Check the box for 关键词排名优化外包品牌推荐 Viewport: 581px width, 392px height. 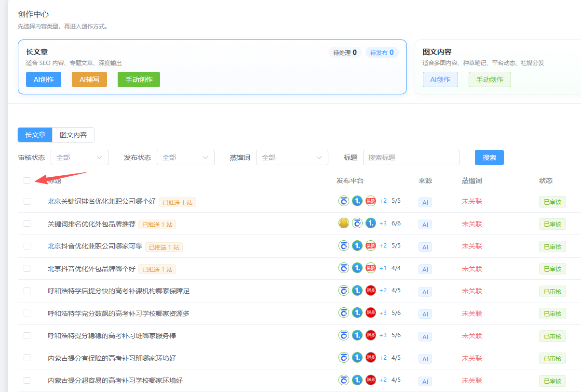click(27, 223)
